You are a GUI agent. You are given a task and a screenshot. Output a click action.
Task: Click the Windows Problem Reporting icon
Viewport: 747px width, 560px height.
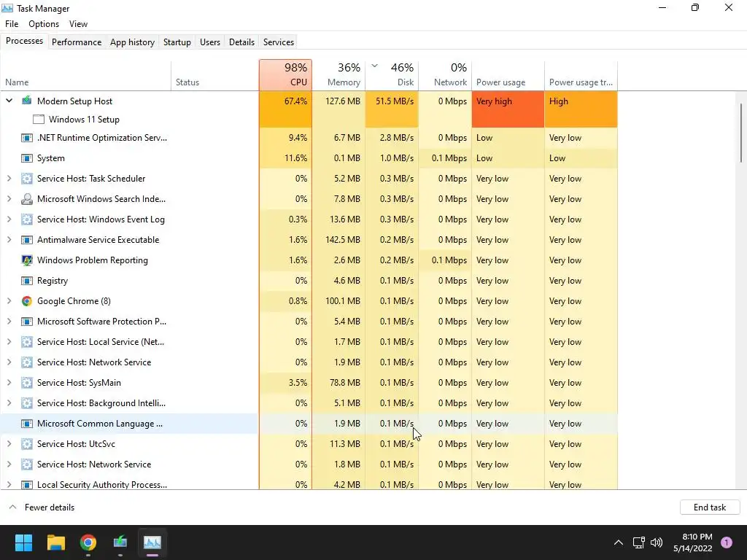click(x=27, y=260)
